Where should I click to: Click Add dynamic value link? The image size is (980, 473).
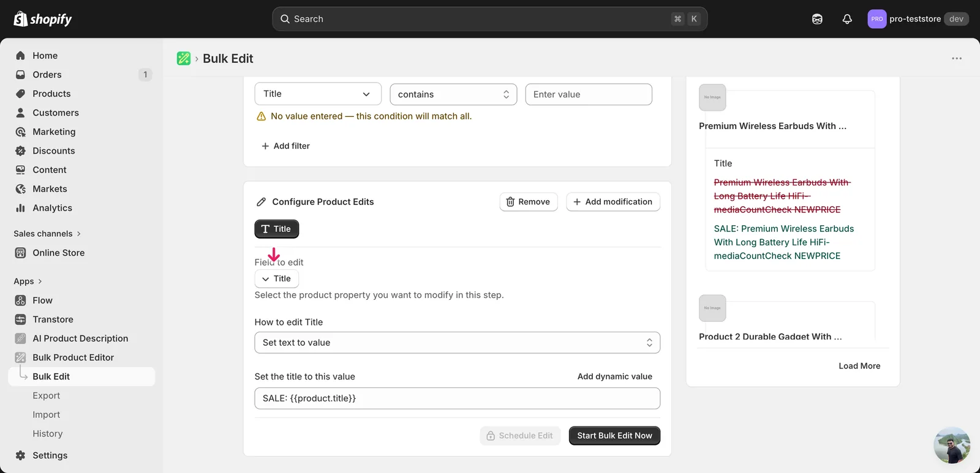(615, 376)
